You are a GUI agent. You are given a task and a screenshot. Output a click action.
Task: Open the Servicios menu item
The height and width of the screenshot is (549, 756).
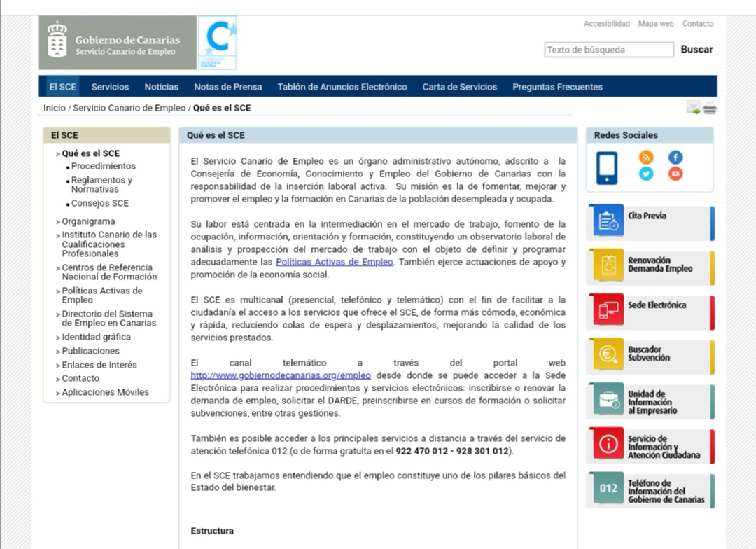110,87
